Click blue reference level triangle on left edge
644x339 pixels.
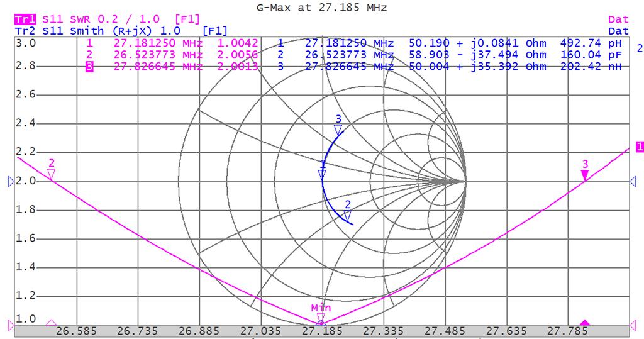(11, 182)
